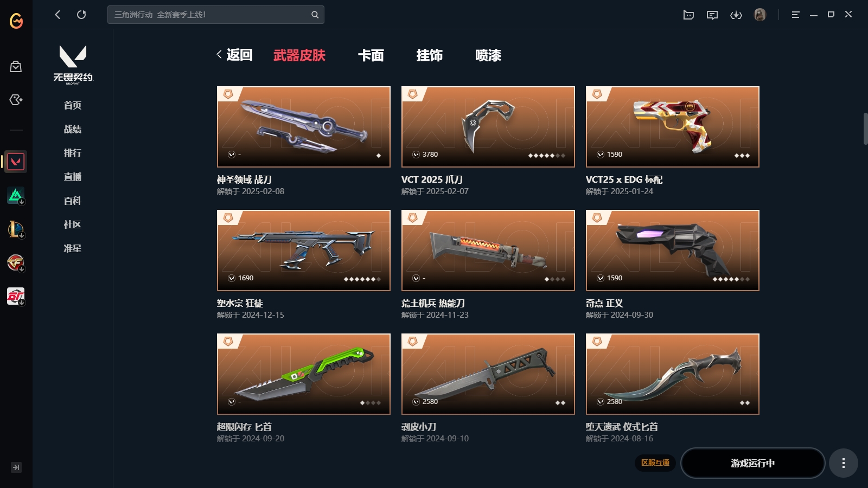Open the download manager icon
This screenshot has width=868, height=488.
(736, 15)
